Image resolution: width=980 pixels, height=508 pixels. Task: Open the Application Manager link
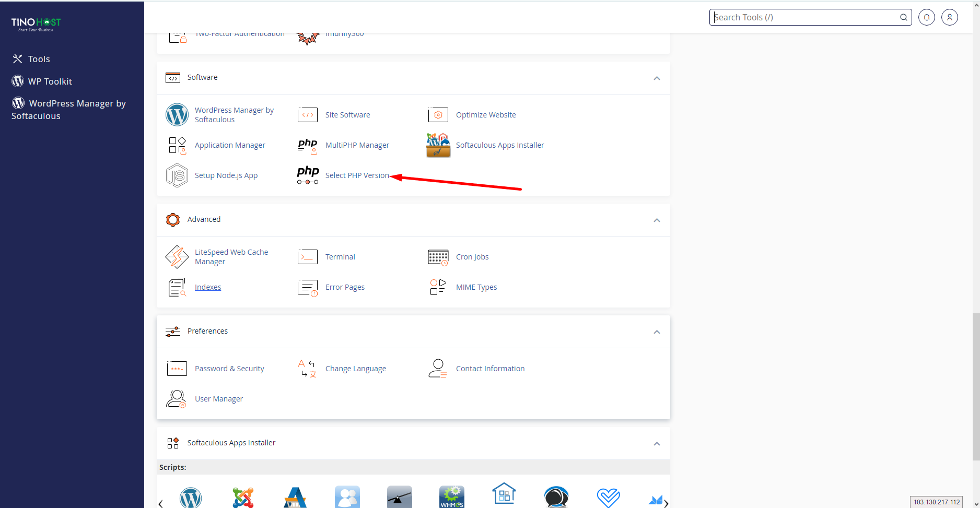230,145
